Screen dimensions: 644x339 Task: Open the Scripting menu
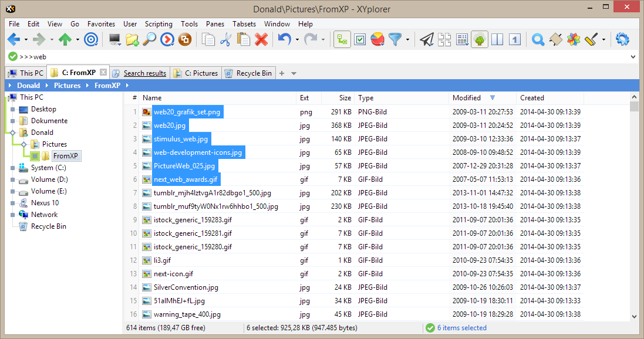click(159, 24)
